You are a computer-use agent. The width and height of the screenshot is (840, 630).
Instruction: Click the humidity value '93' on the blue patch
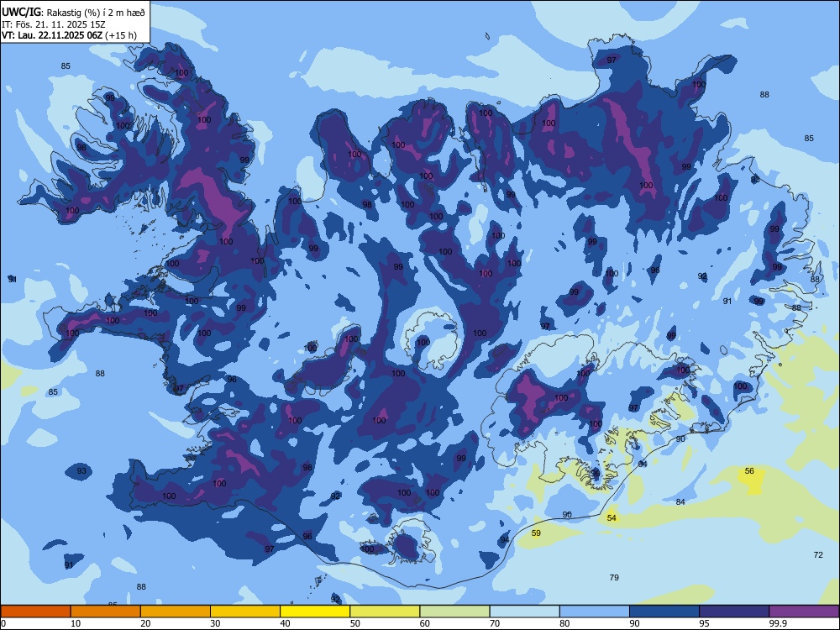tap(81, 471)
